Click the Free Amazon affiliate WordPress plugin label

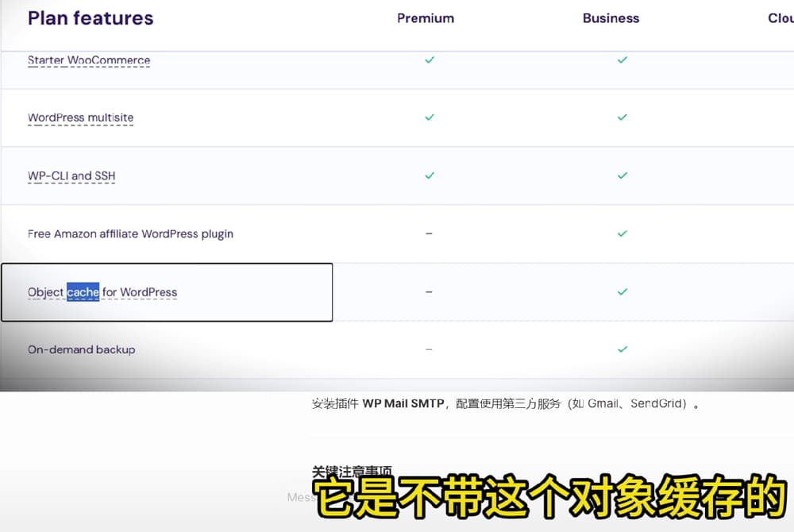click(x=131, y=234)
